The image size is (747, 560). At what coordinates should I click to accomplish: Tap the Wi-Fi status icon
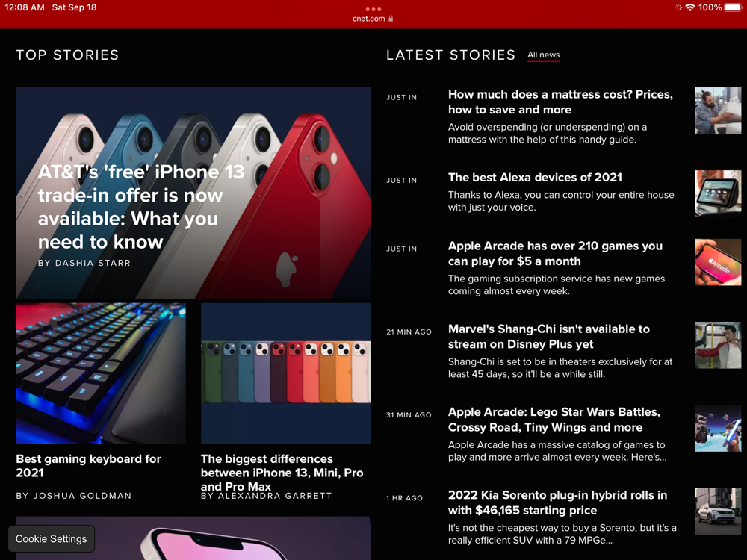click(689, 7)
